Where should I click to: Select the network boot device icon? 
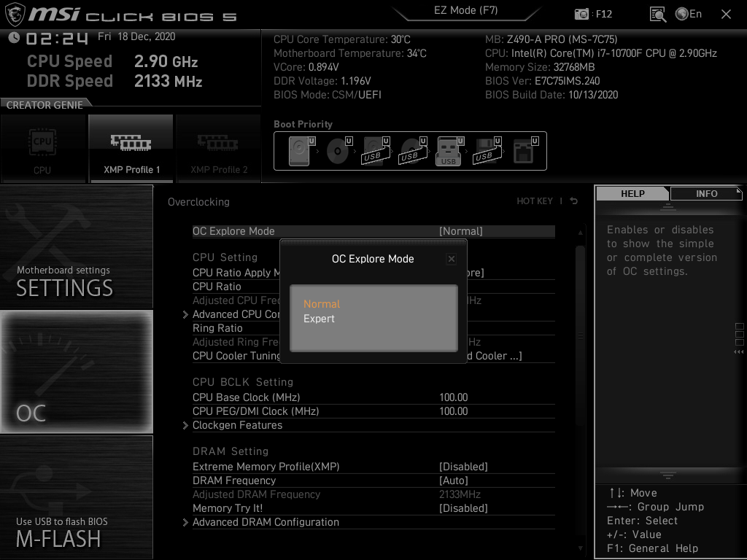525,150
